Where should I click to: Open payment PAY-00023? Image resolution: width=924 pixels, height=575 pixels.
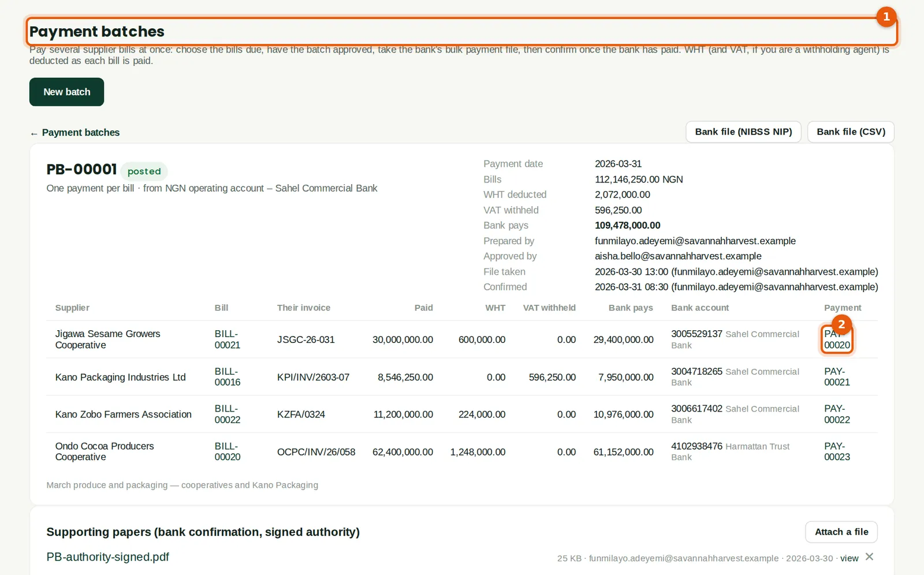click(837, 451)
